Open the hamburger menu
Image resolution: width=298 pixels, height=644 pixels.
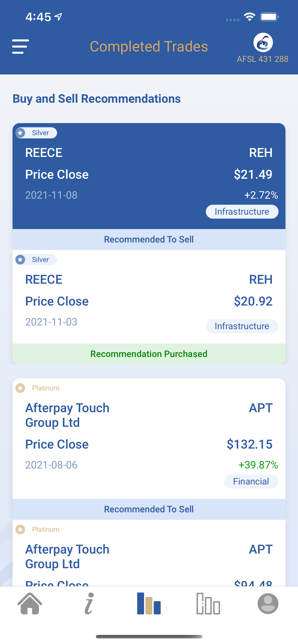pos(20,47)
